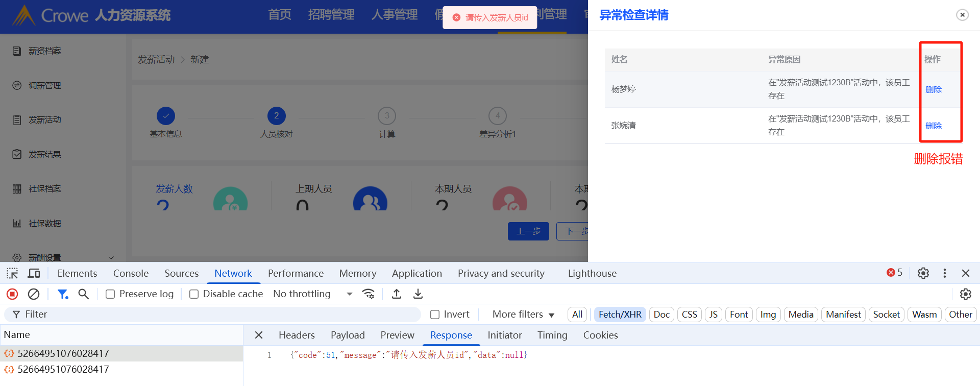Enable Preserve log checkbox
The image size is (980, 386).
[110, 294]
